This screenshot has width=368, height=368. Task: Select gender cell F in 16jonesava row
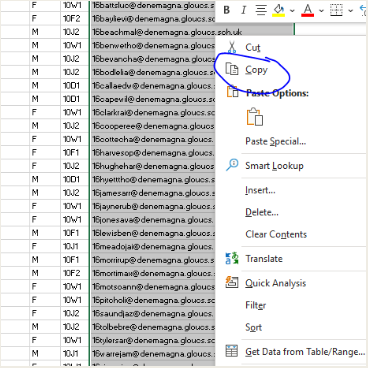[x=45, y=220]
